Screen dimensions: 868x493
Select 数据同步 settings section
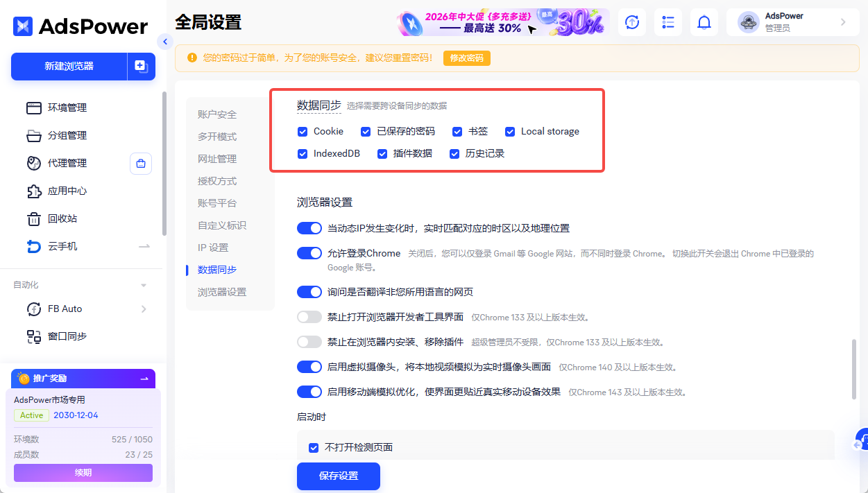[217, 270]
